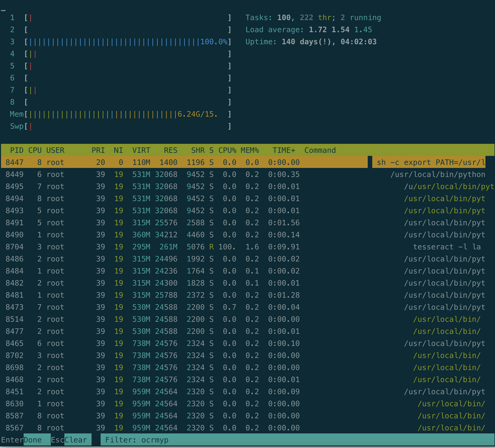Sort processes by the PID column
The height and width of the screenshot is (448, 495).
click(17, 150)
